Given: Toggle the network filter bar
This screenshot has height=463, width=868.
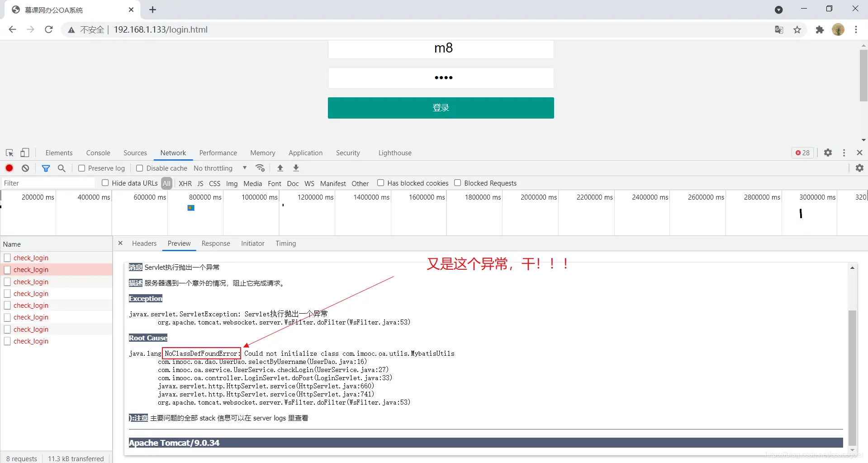Looking at the screenshot, I should [x=46, y=168].
